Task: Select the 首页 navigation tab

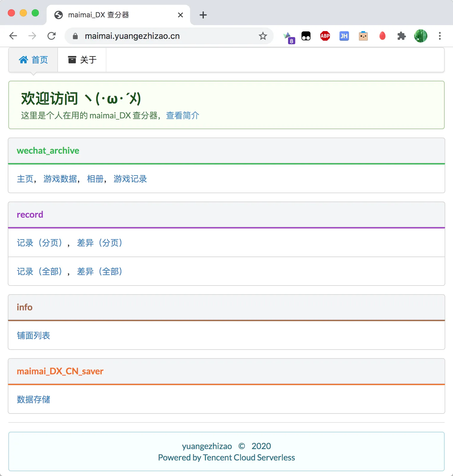Action: [x=33, y=60]
